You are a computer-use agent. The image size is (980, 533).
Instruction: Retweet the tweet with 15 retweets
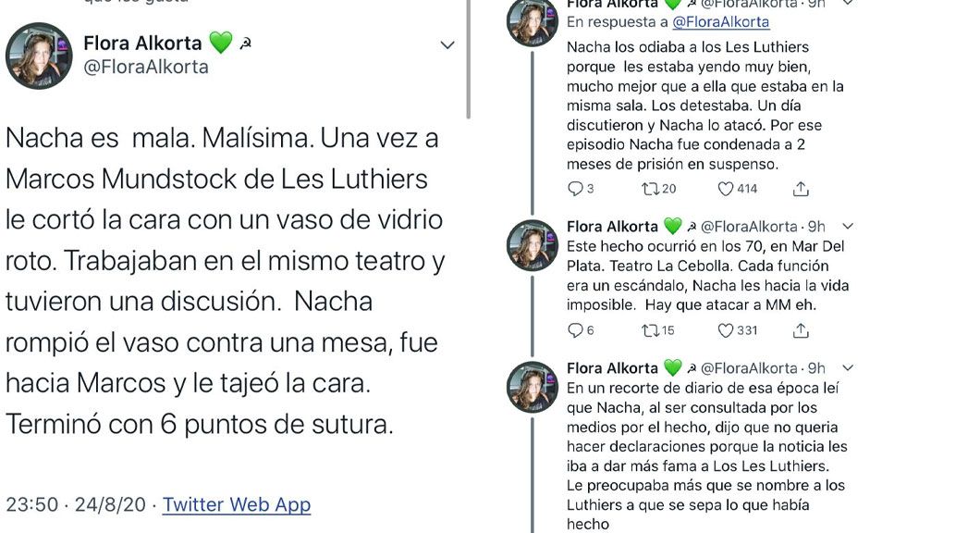(x=652, y=330)
